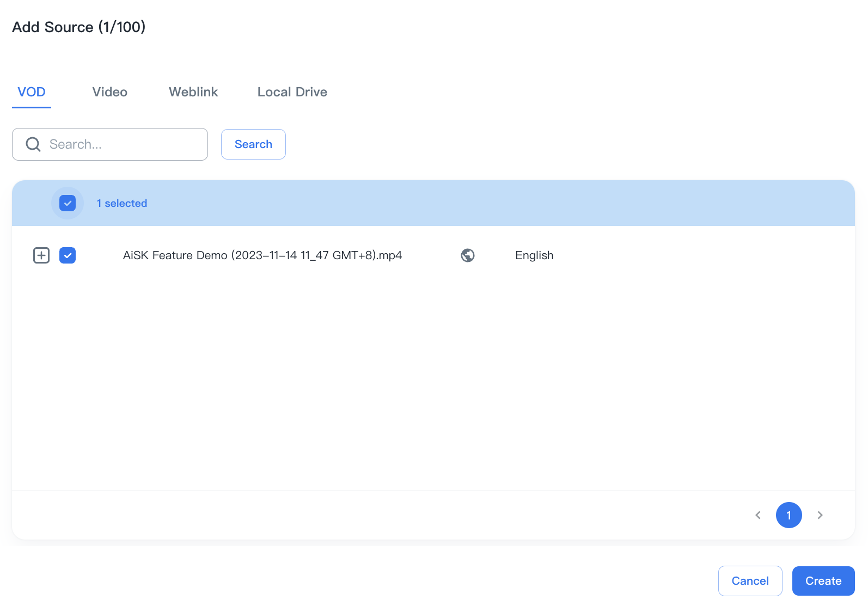Uncheck the select-all checkbox in header

point(68,203)
